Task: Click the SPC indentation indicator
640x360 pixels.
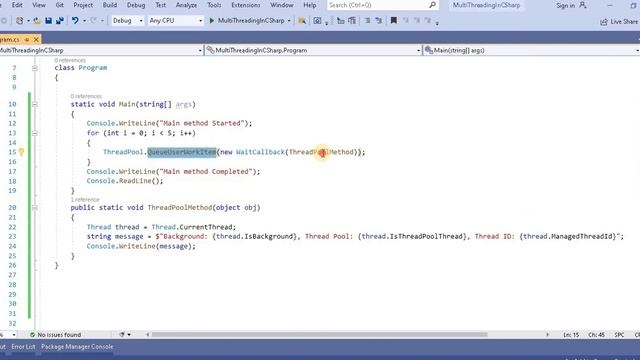Action: (x=619, y=335)
